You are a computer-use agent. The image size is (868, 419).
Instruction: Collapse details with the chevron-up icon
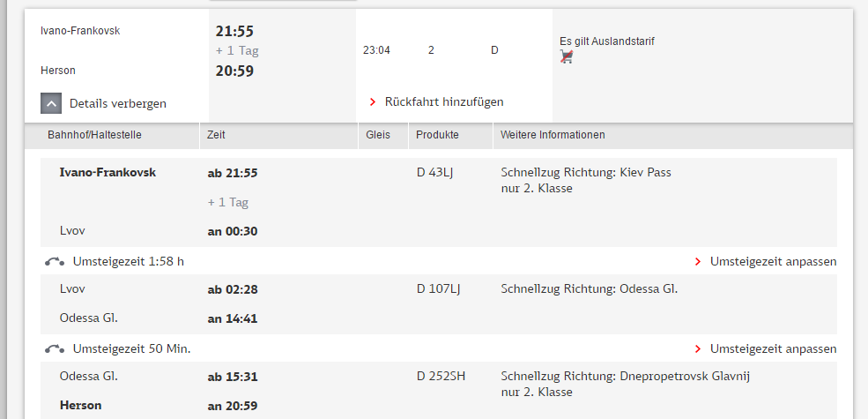point(51,103)
